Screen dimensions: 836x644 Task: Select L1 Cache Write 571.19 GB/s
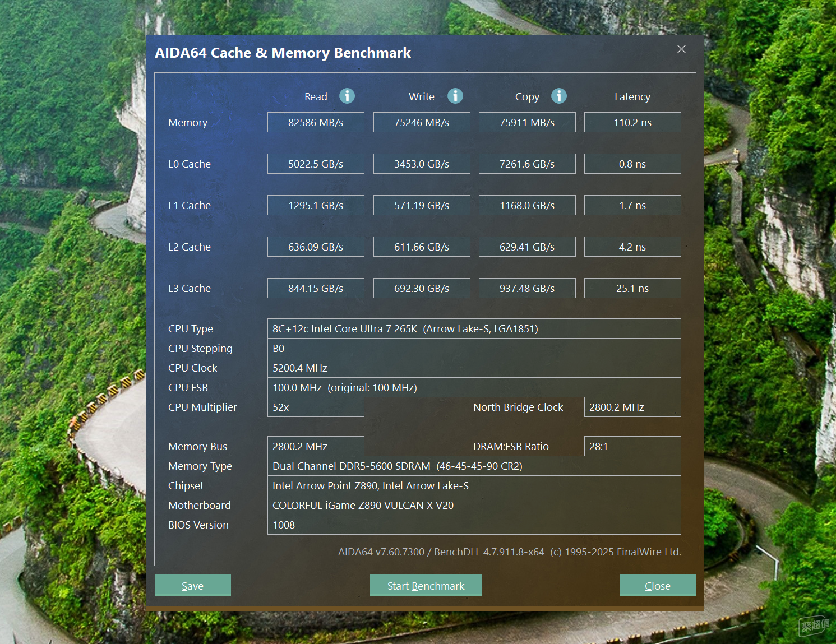[422, 205]
